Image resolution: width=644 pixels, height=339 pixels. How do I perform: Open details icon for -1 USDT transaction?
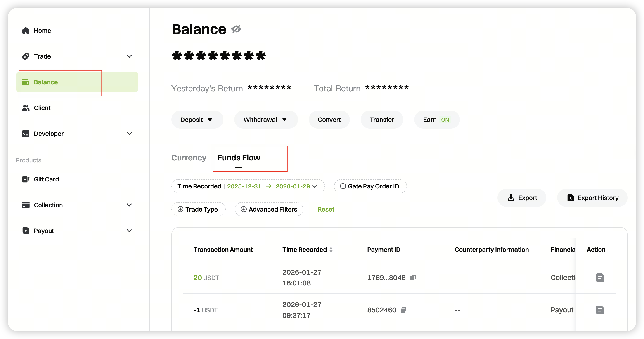600,310
